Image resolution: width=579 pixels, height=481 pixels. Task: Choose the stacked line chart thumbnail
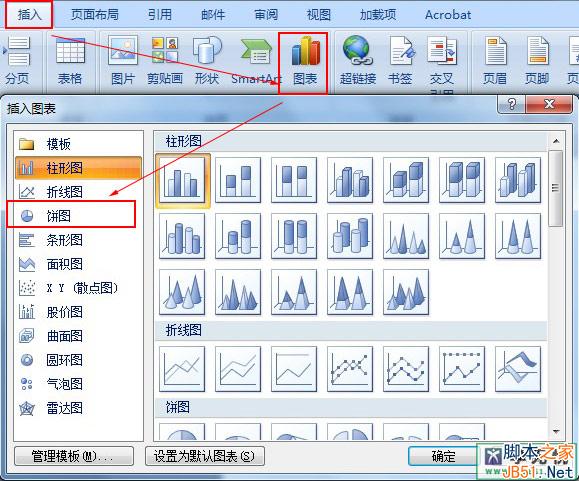click(238, 369)
